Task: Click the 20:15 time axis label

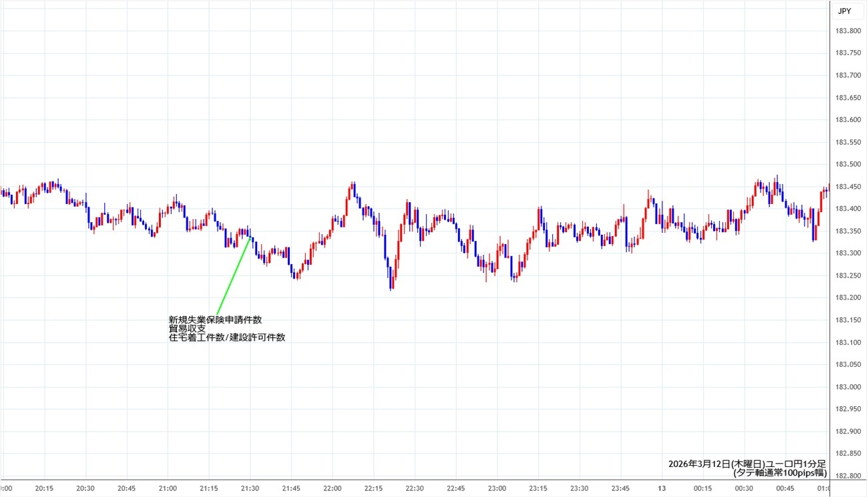Action: (x=45, y=488)
